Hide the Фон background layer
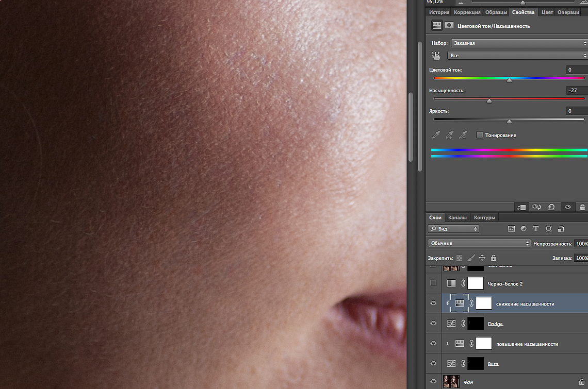 [433, 381]
